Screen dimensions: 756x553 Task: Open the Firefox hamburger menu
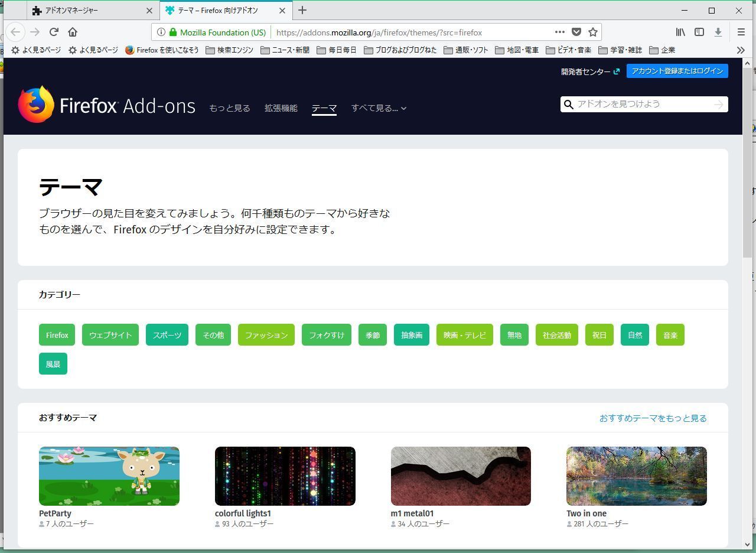click(741, 32)
